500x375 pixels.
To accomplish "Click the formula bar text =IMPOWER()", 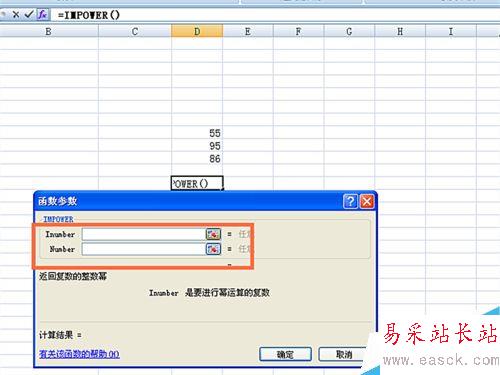I will (89, 15).
